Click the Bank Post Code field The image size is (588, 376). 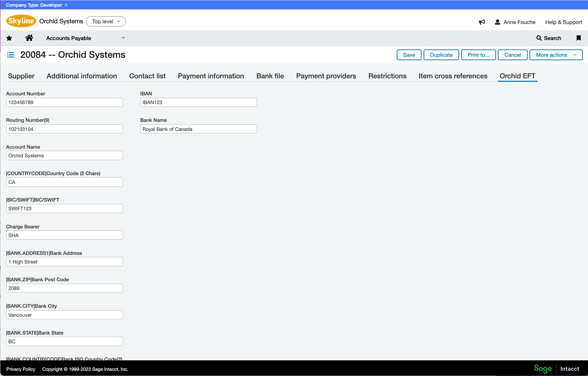tap(64, 288)
